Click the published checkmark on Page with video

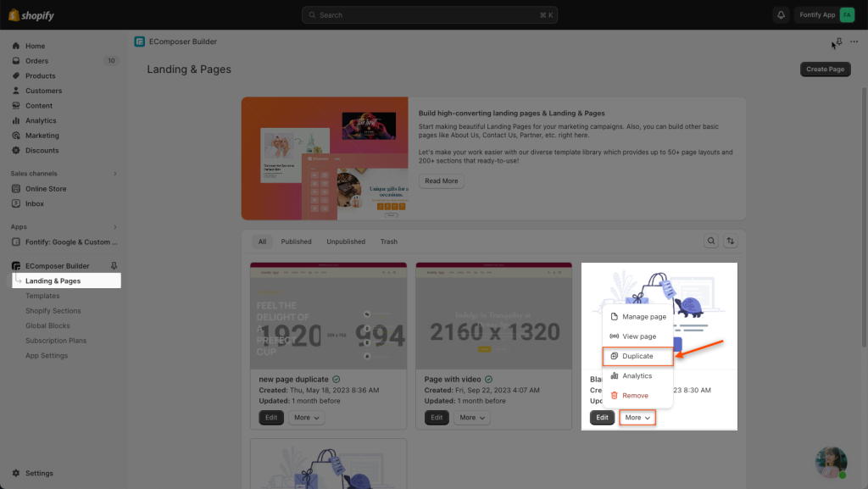point(488,380)
